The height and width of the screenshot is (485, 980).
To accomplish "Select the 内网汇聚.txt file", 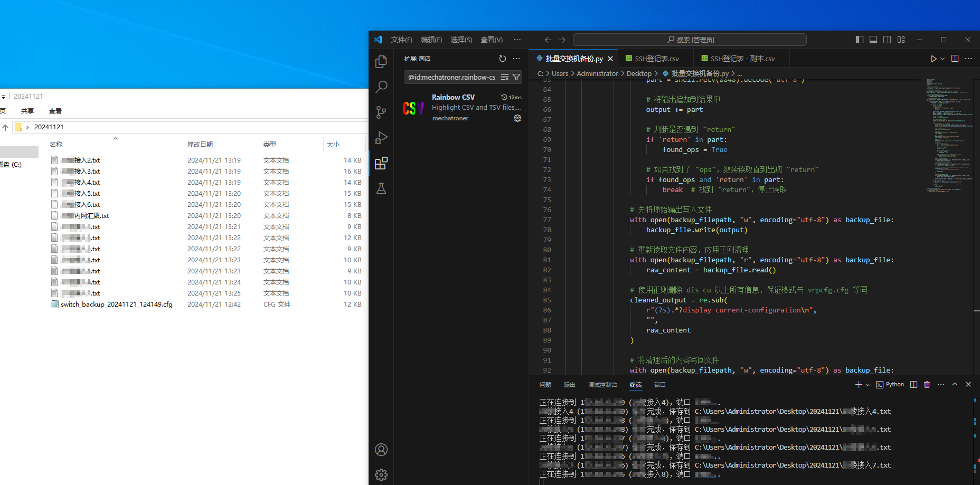I will pos(85,216).
